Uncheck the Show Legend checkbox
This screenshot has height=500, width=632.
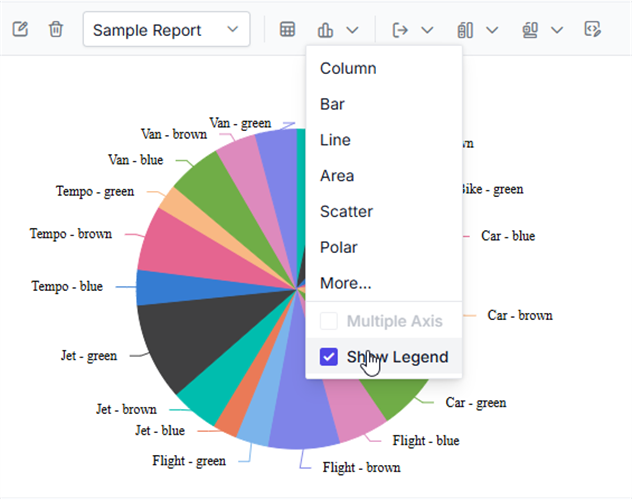[328, 357]
